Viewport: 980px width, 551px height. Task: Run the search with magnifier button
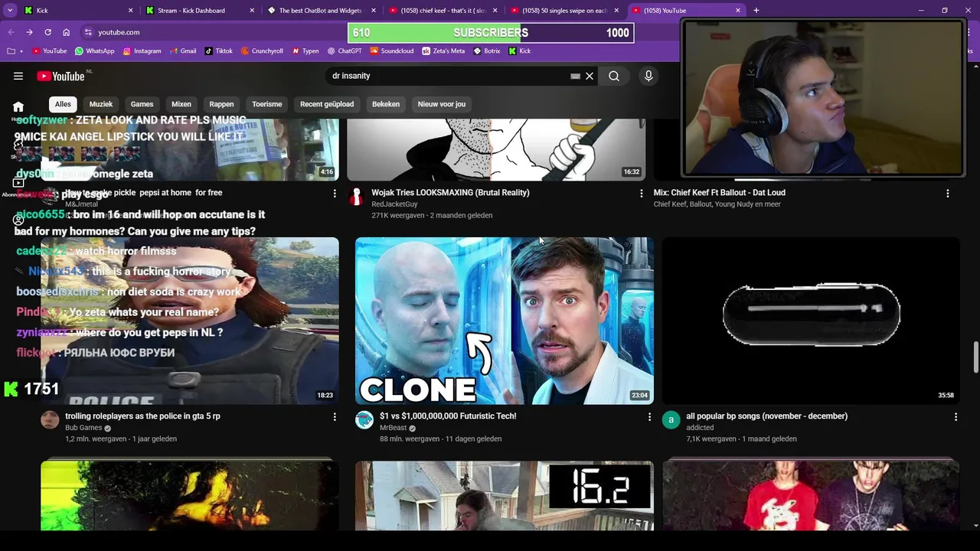click(x=614, y=76)
